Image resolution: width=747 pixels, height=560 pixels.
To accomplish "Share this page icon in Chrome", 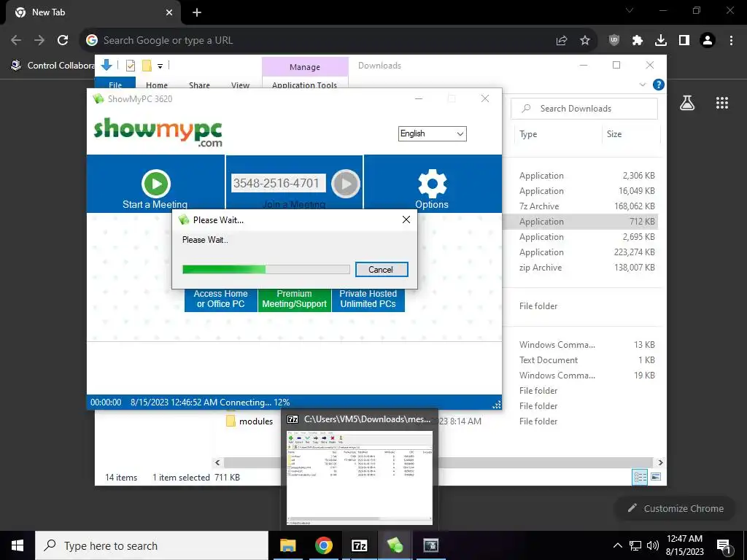I will 562,41.
